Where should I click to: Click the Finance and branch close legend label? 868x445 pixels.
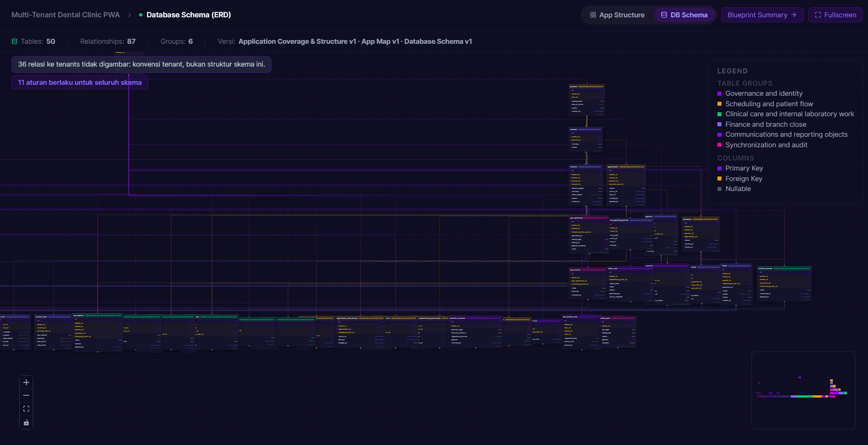click(766, 124)
